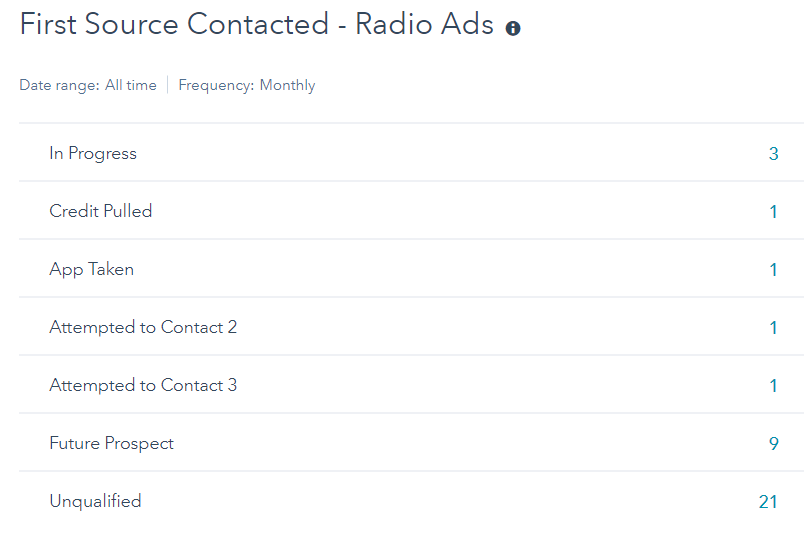
Task: Click the "Monthly" frequency value
Action: [x=287, y=86]
